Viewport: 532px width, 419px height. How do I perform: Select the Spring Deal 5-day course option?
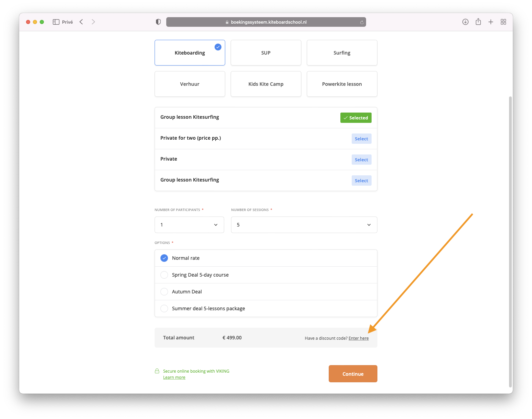click(164, 275)
